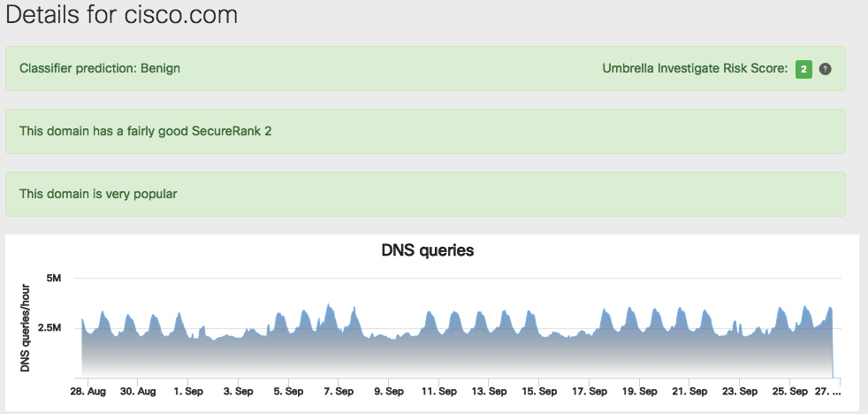The width and height of the screenshot is (868, 414).
Task: Click the "DNS queries/hour" axis title
Action: click(26, 326)
